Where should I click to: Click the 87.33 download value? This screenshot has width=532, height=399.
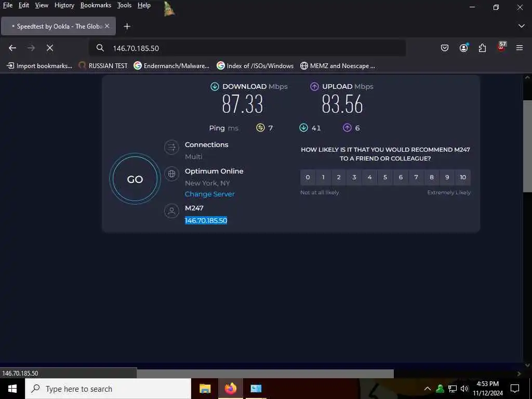click(243, 104)
